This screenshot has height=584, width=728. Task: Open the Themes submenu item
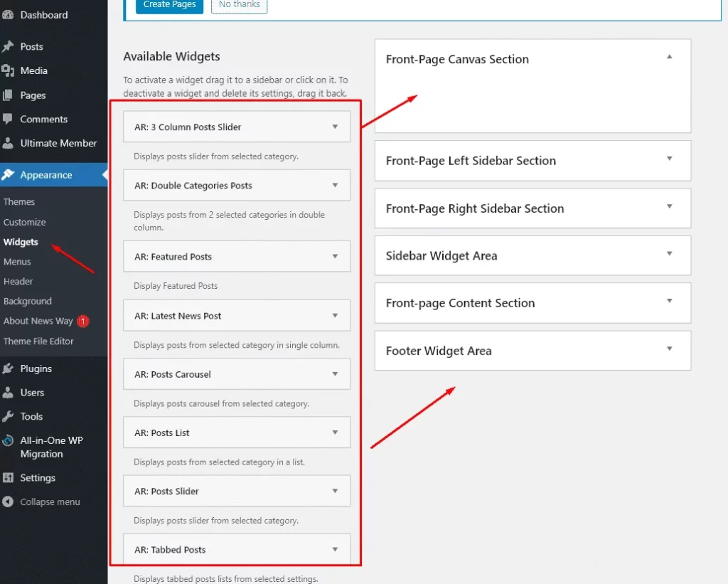(x=19, y=202)
